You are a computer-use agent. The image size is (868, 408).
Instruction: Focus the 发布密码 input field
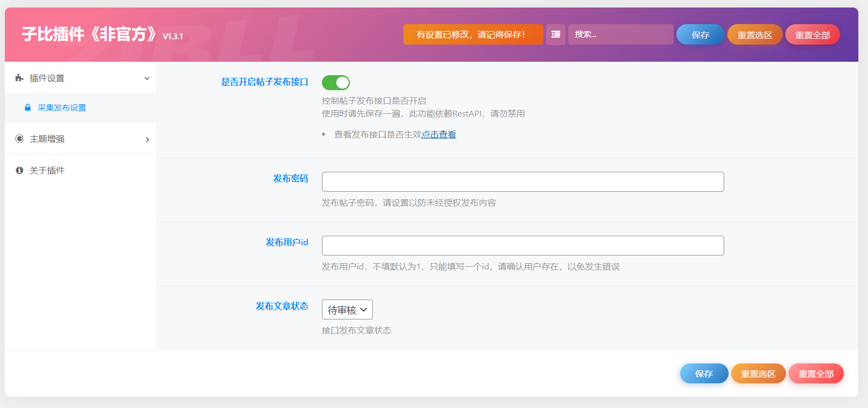click(523, 181)
